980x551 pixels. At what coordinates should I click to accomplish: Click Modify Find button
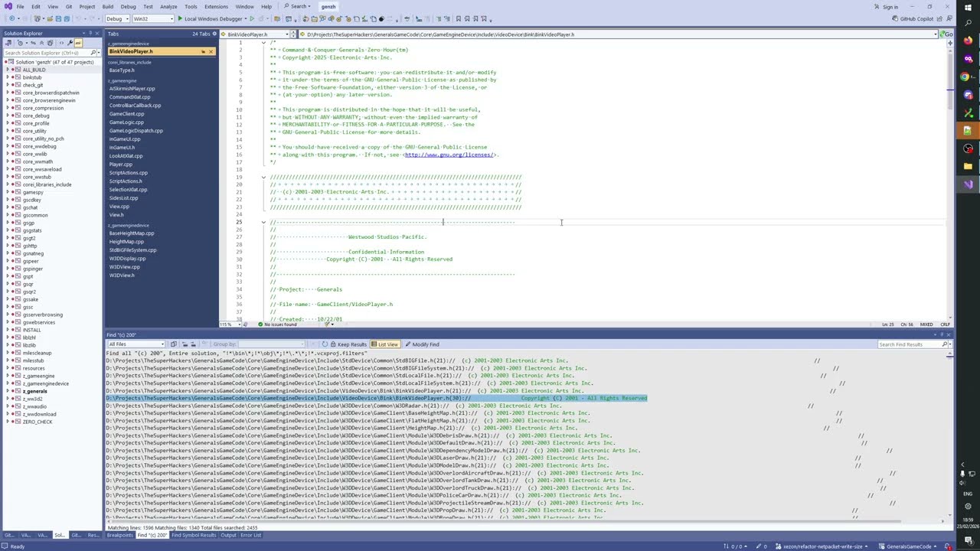click(422, 344)
